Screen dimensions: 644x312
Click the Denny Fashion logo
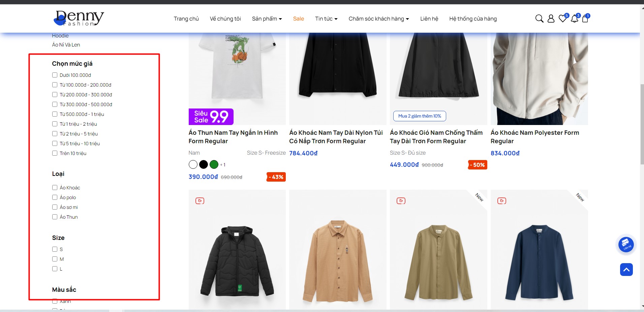coord(79,18)
